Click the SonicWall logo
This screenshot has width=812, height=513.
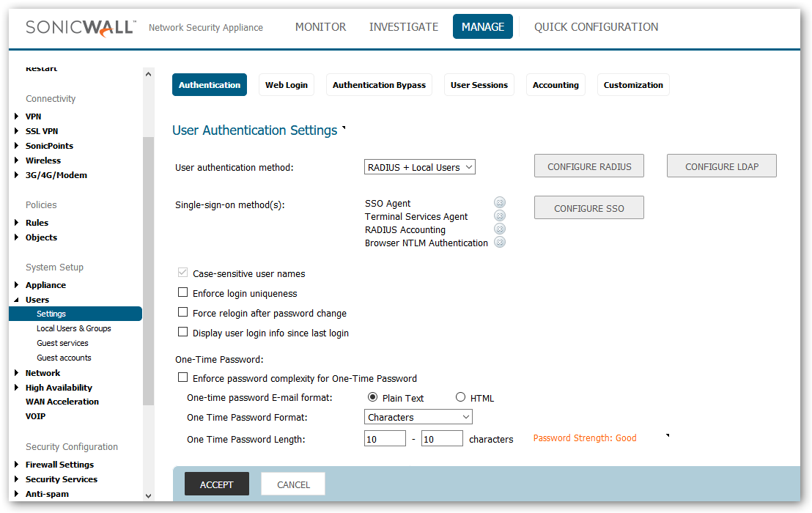pos(81,26)
